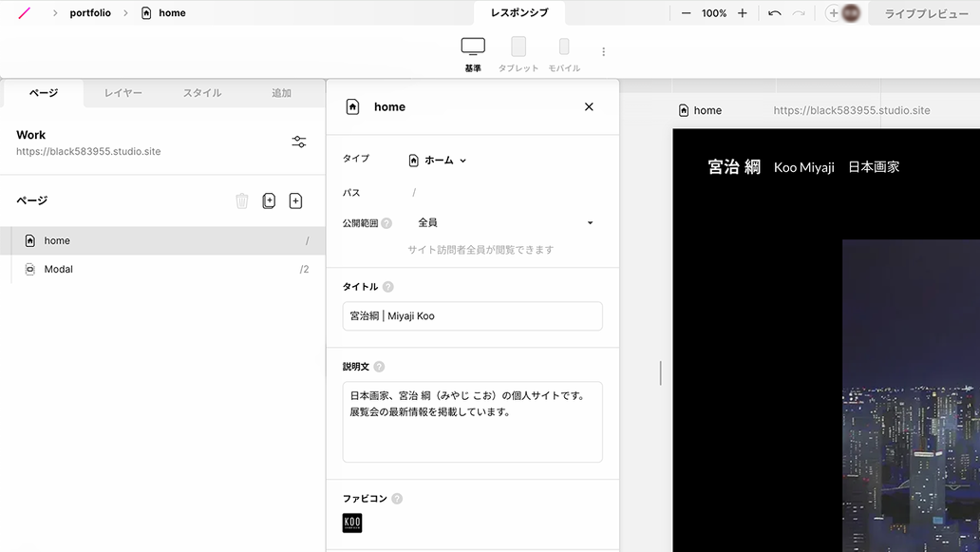Open site settings sliders icon beside Work
This screenshot has width=980, height=552.
coord(299,142)
